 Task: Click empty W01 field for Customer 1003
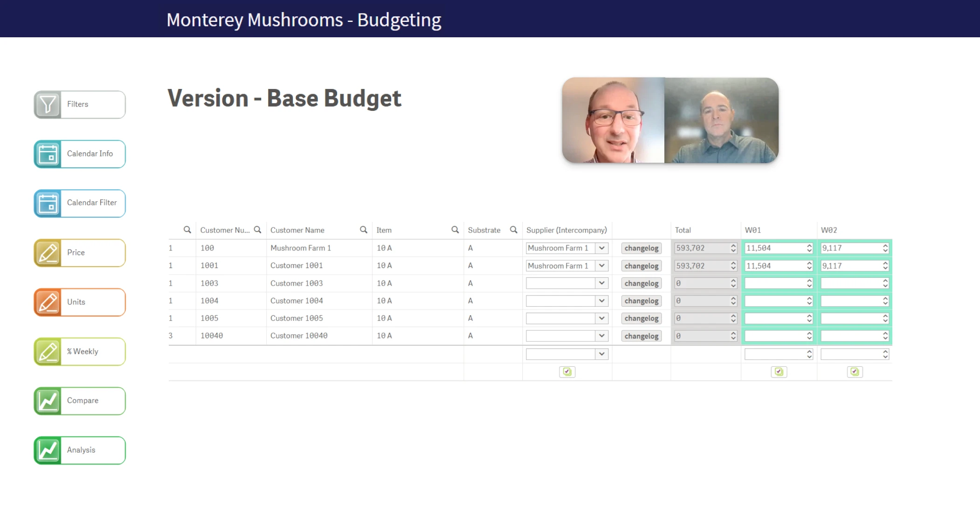[779, 283]
